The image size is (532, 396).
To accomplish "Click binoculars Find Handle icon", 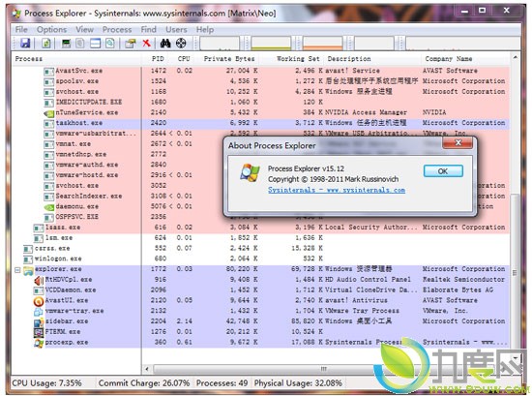I will click(165, 44).
